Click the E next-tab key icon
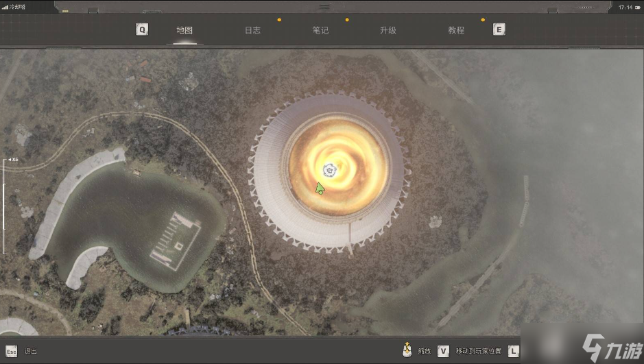The width and height of the screenshot is (644, 364). tap(499, 29)
